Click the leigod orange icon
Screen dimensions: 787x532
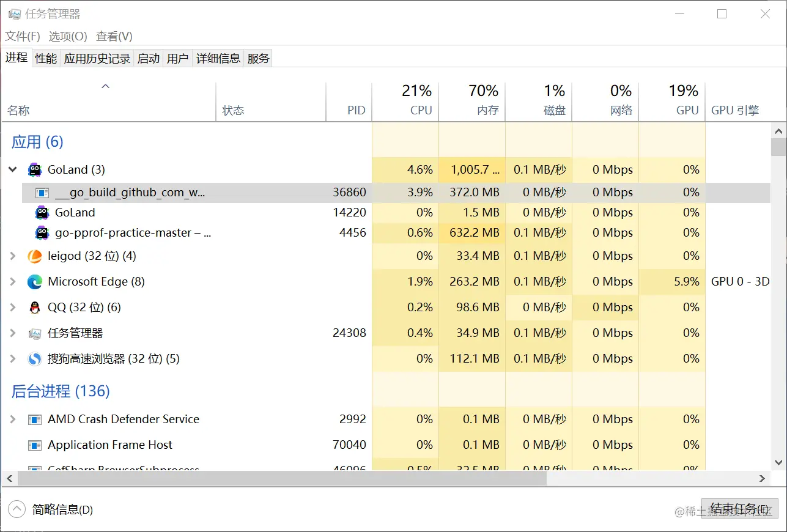(x=35, y=256)
